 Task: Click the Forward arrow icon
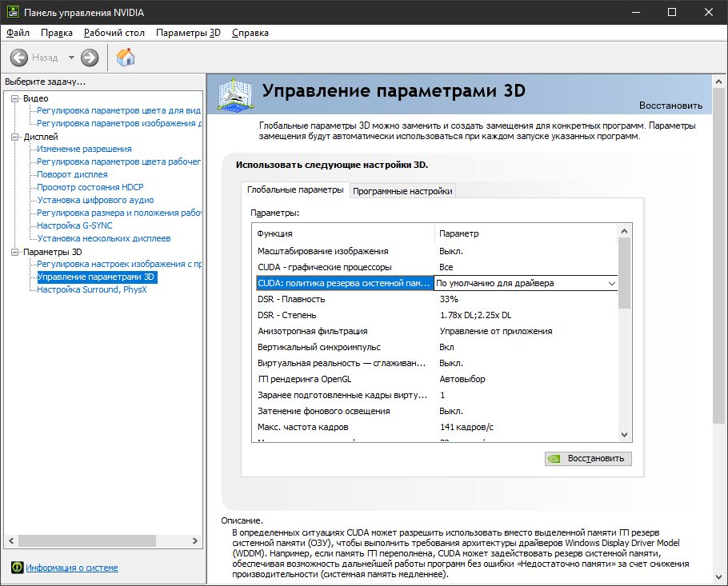click(x=90, y=58)
